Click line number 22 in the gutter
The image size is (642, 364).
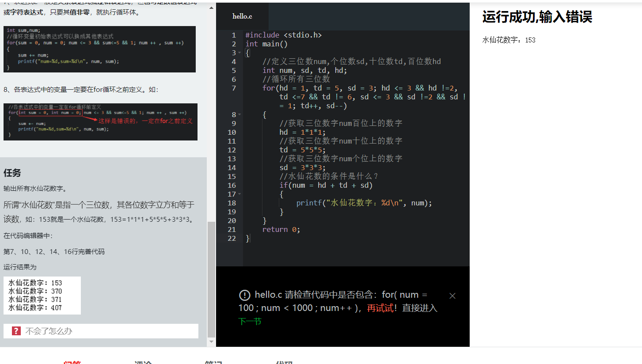(232, 238)
